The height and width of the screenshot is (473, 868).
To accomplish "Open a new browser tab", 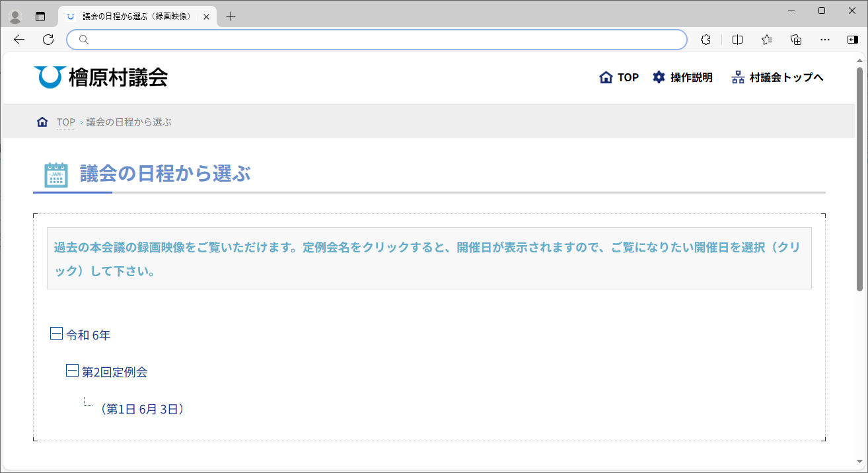I will (231, 17).
